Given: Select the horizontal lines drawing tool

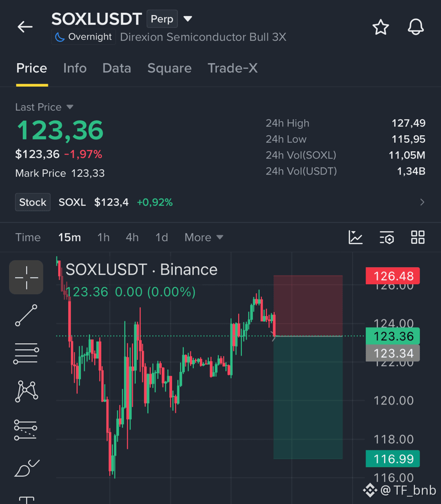Looking at the screenshot, I should pos(26,353).
